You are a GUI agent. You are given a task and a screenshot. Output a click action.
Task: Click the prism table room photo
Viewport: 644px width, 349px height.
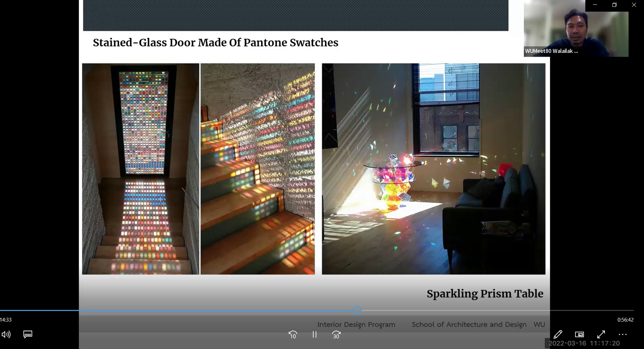[433, 169]
